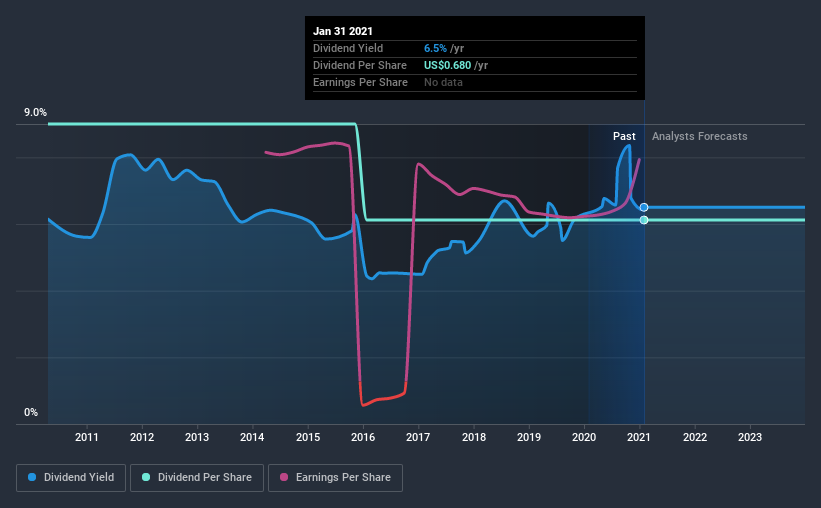Click the Past label on chart
Image resolution: width=821 pixels, height=508 pixels.
624,136
